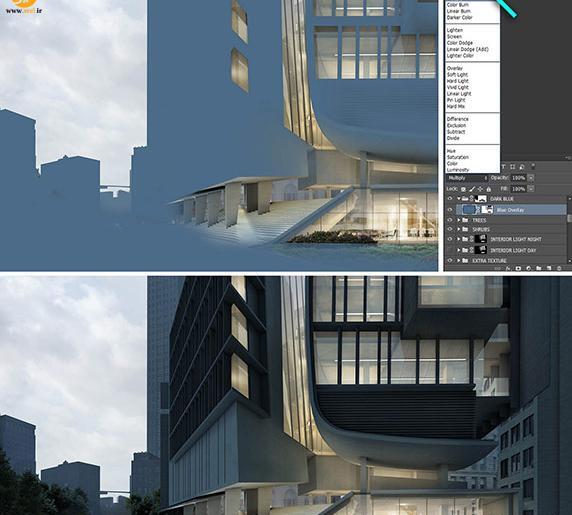572x515 pixels.
Task: Choose Lighter Color blend mode
Action: (x=460, y=55)
